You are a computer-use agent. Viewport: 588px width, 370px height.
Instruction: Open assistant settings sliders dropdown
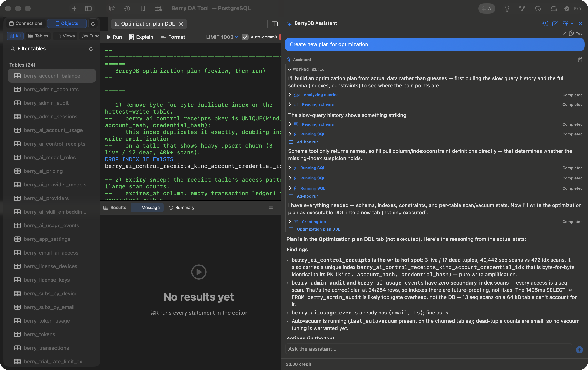point(568,23)
